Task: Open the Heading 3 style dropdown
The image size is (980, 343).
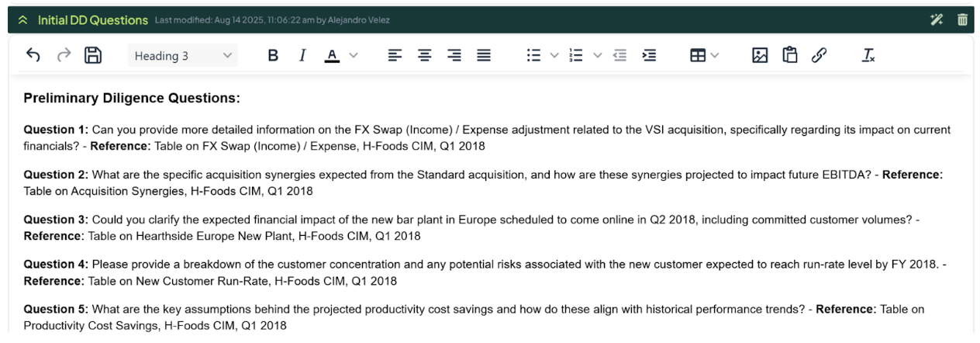Action: (183, 56)
